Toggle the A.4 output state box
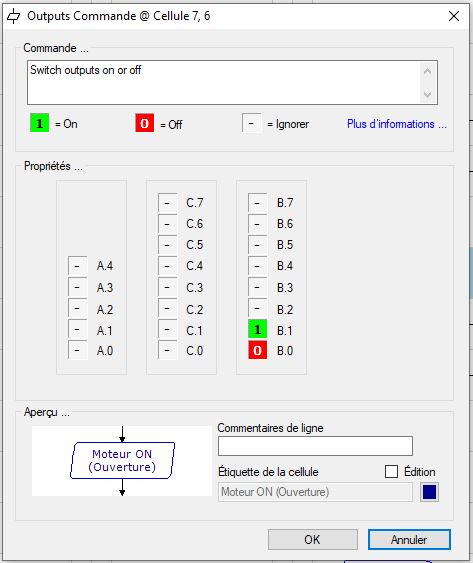This screenshot has width=473, height=563. point(77,266)
